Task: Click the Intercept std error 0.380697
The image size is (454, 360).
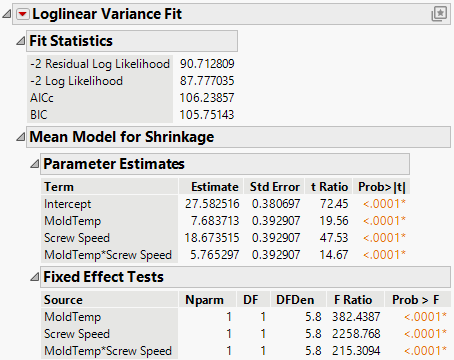Action: pos(276,204)
